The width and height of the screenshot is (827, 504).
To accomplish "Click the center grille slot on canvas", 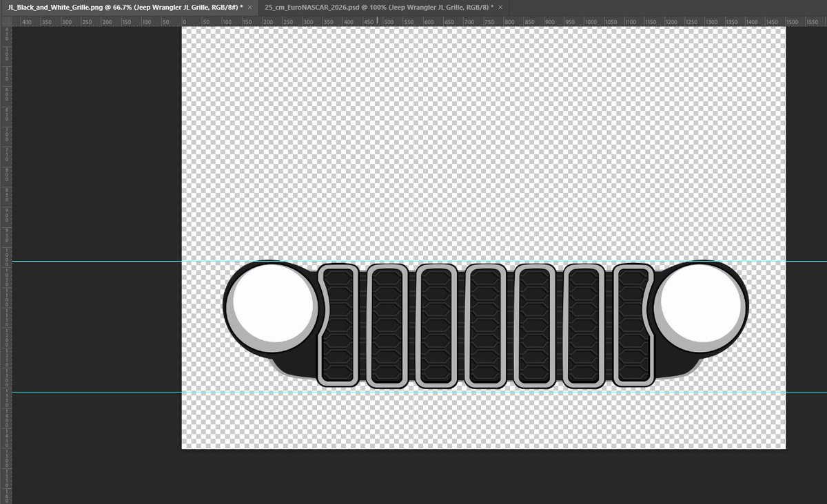I will [x=485, y=326].
